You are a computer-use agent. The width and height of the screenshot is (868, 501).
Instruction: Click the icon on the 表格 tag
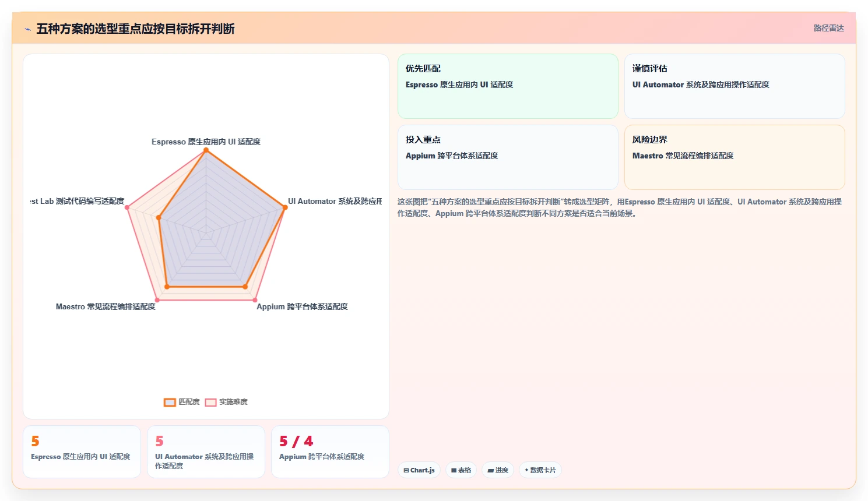coord(454,470)
